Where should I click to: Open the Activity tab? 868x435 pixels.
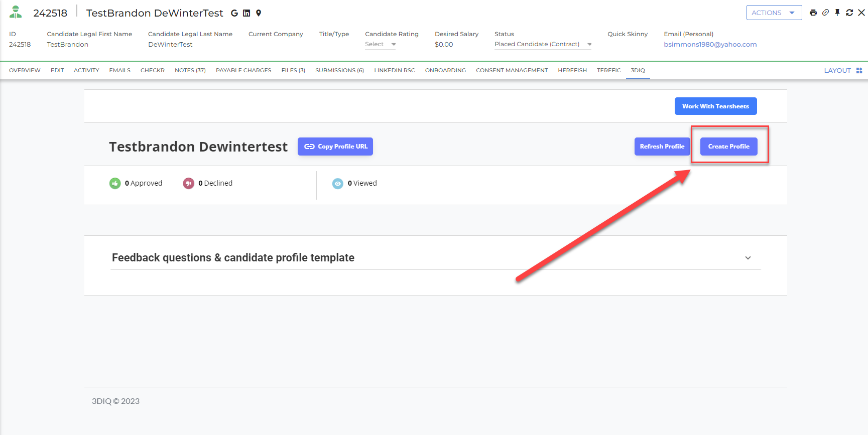[86, 70]
